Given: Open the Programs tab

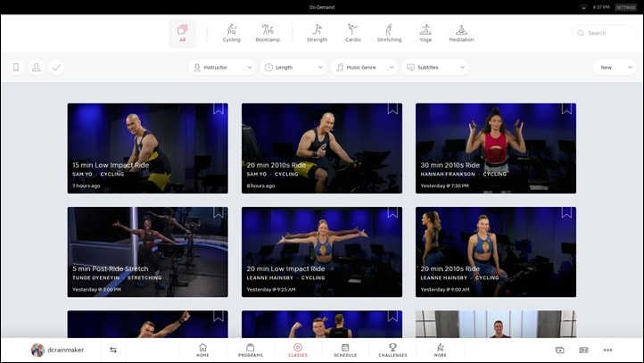Looking at the screenshot, I should (250, 351).
